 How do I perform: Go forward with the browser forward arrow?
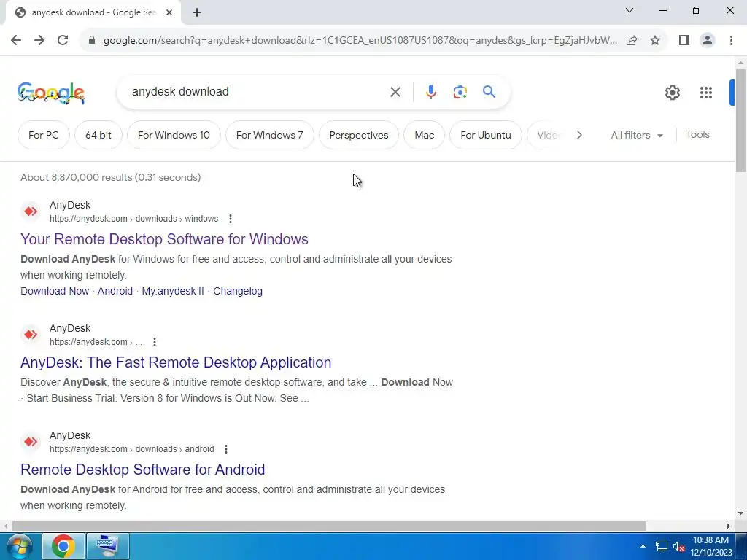(x=39, y=40)
